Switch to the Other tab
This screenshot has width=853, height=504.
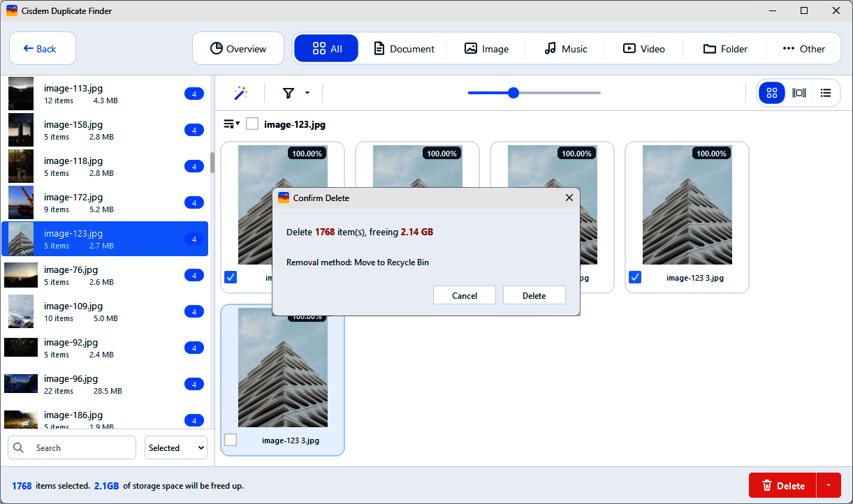coord(803,49)
